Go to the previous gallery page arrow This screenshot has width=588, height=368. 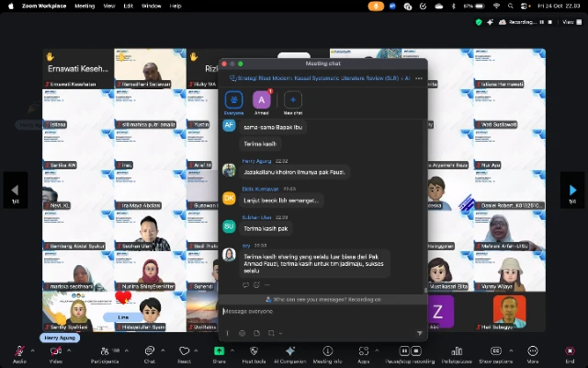[x=16, y=190]
